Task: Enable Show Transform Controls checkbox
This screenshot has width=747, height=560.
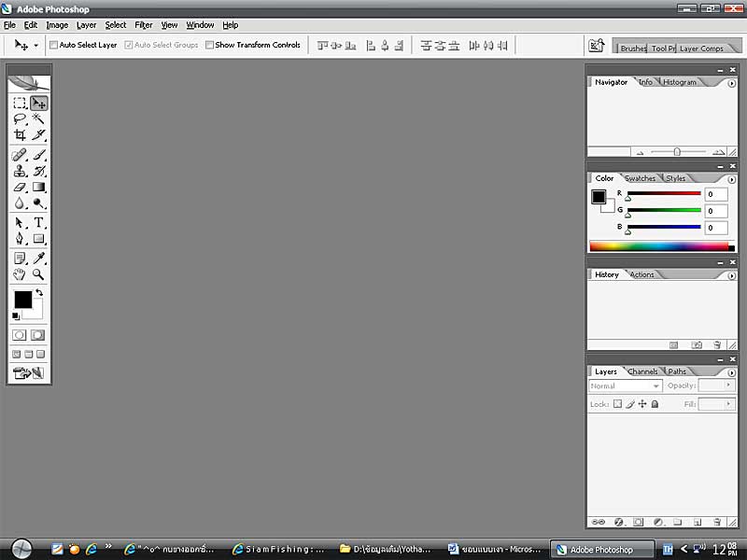Action: 209,45
